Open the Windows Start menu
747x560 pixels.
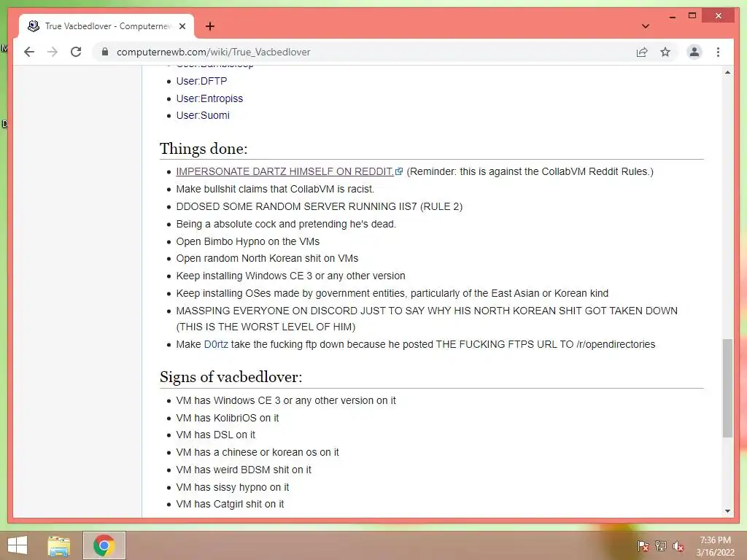pos(18,545)
